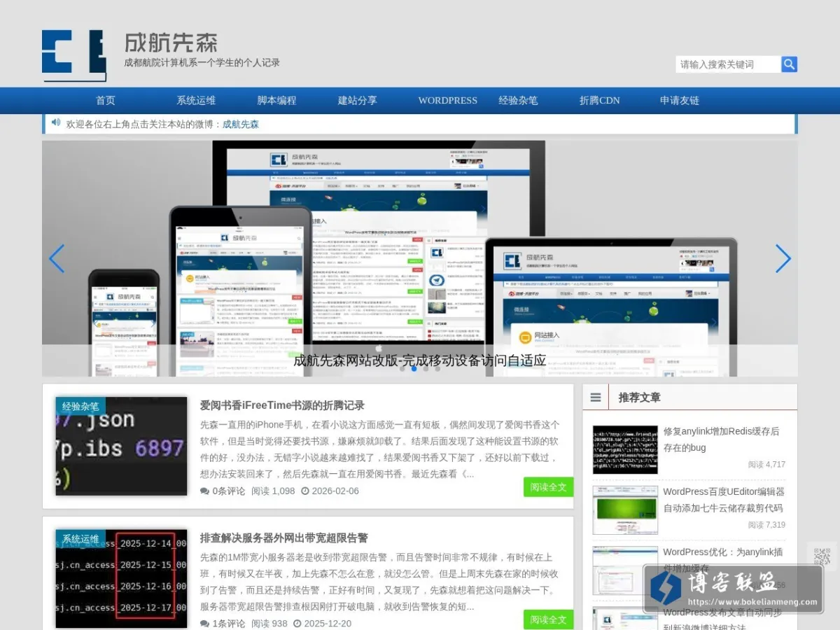Open article 爱阅书香iFreeTime书源的折腾记录
Viewport: 840px width, 630px height.
[x=282, y=405]
